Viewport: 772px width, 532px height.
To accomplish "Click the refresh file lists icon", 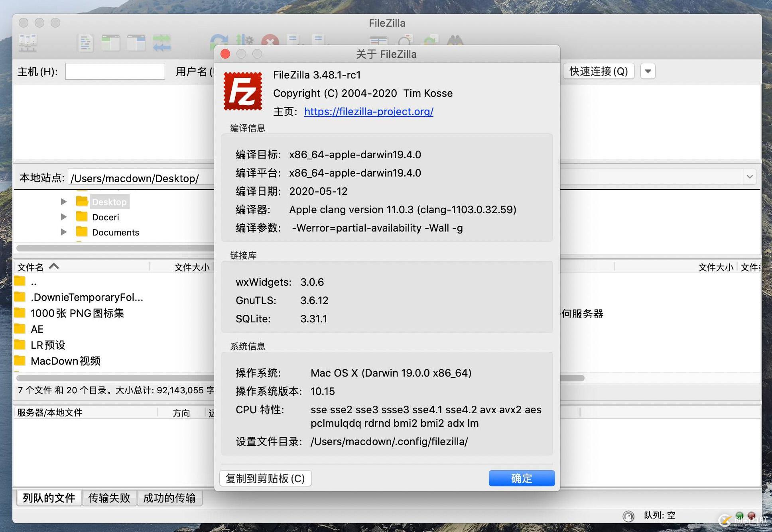I will click(x=219, y=40).
